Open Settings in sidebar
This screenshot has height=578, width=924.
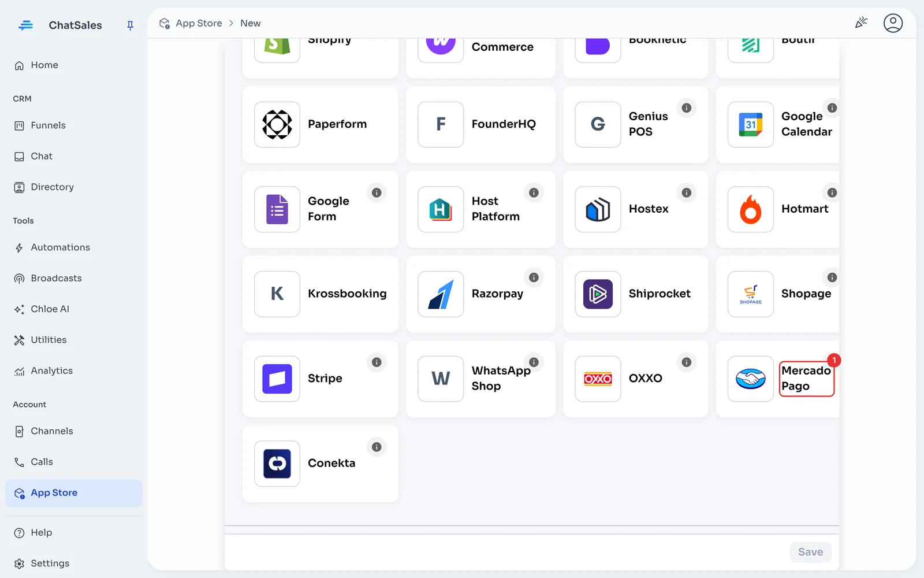73,564
